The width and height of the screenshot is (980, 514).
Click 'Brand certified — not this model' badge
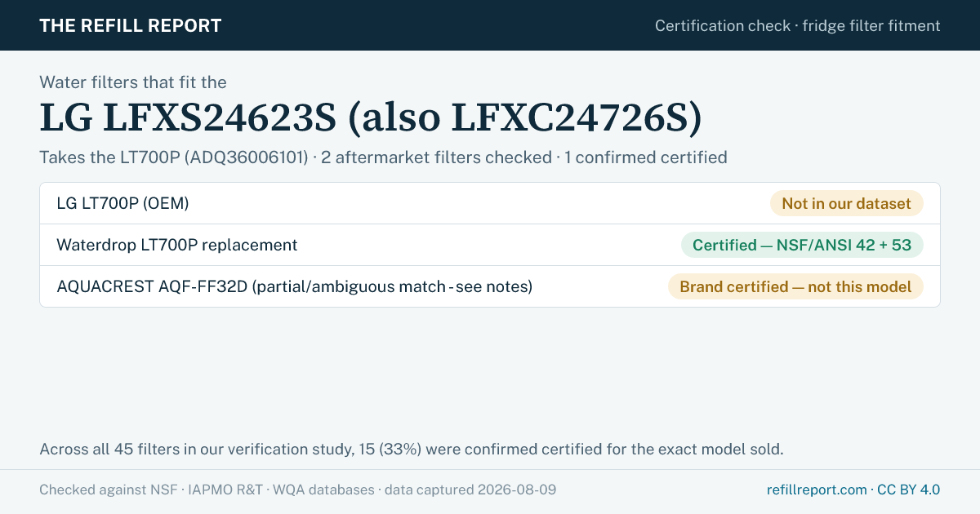795,286
